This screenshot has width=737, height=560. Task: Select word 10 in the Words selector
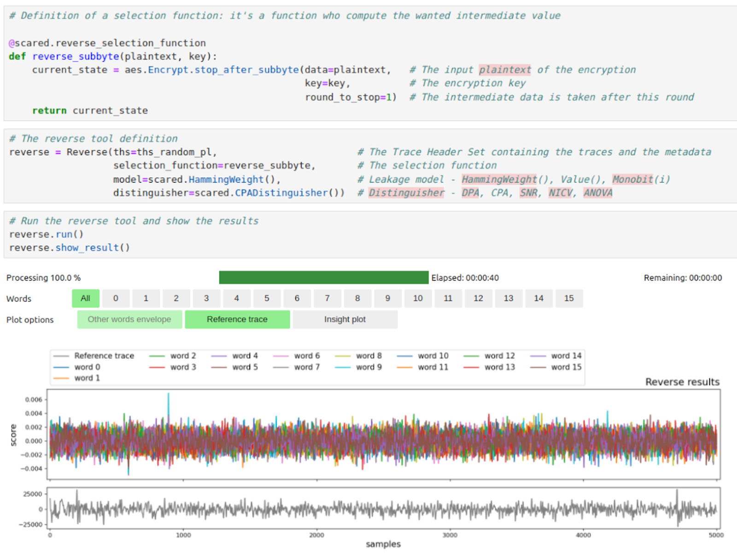tap(418, 298)
